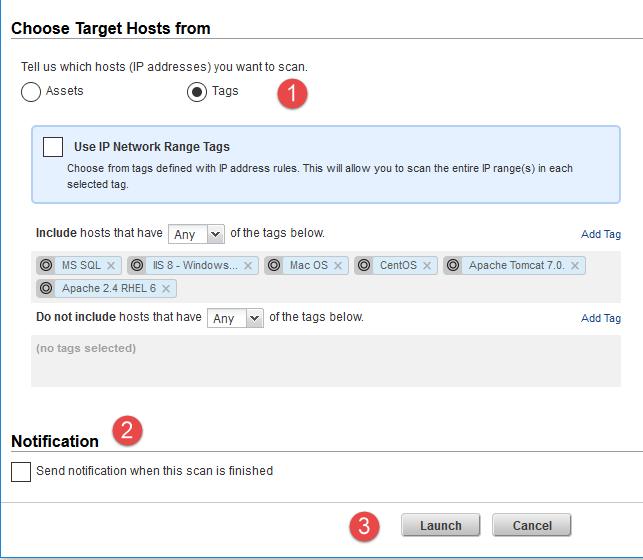Click the Apache 2.4 RHEL 6 tag icon
Image resolution: width=643 pixels, height=560 pixels.
pos(46,288)
